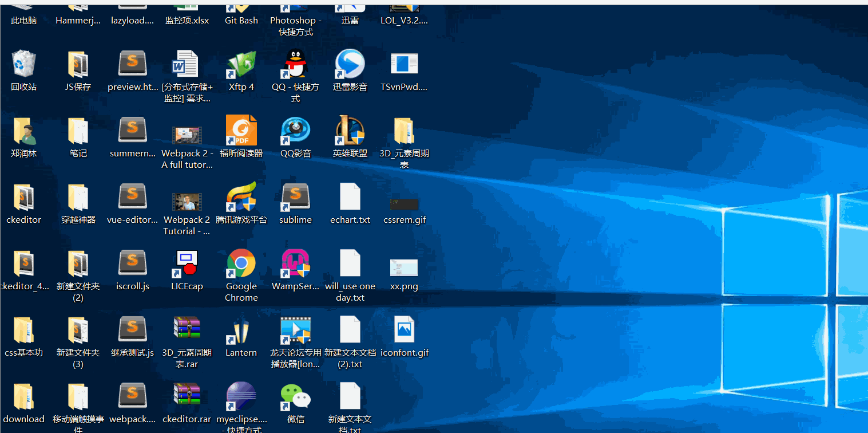Image resolution: width=868 pixels, height=433 pixels.
Task: Select the Webpack 2 - A full tutorial video
Action: [187, 135]
